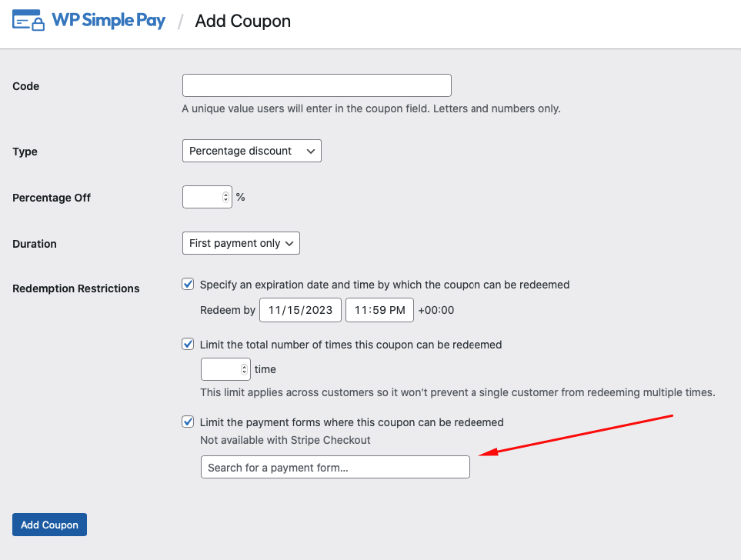Click the Percentage Off stepper arrows
Viewport: 741px width, 560px height.
click(225, 197)
